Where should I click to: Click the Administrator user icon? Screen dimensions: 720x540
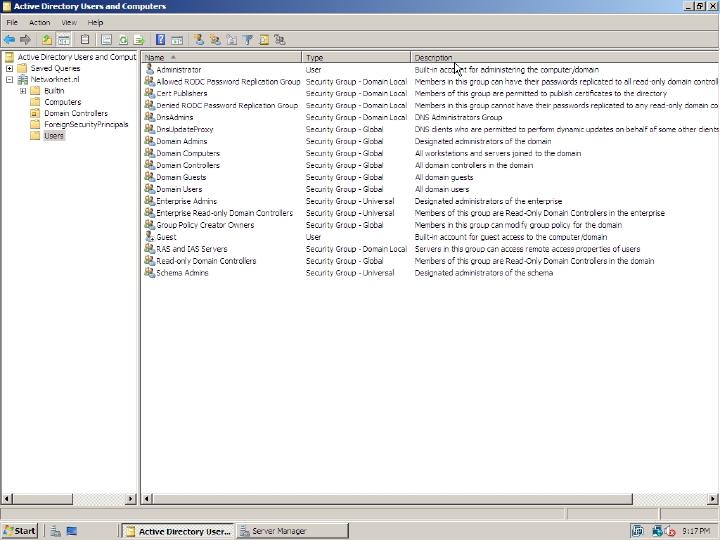pos(149,69)
